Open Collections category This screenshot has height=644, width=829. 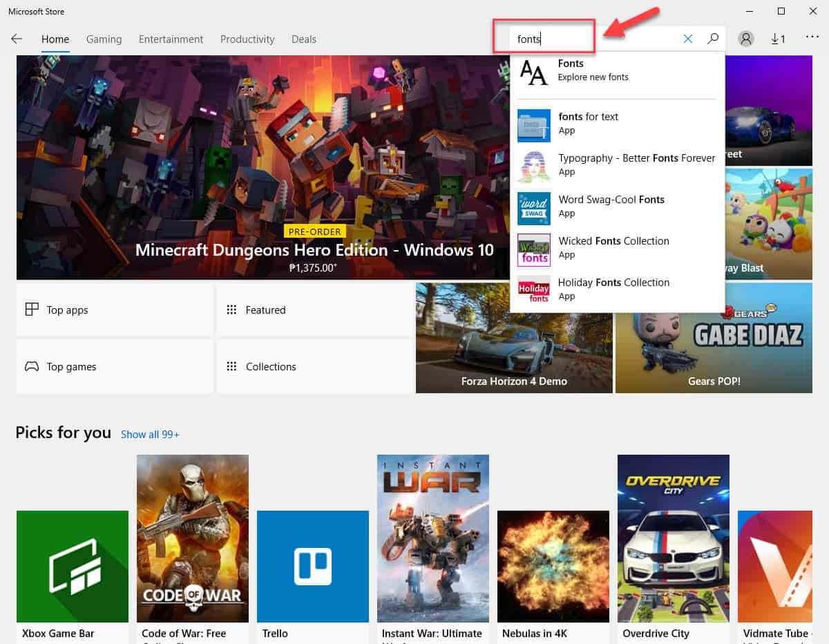click(x=314, y=366)
